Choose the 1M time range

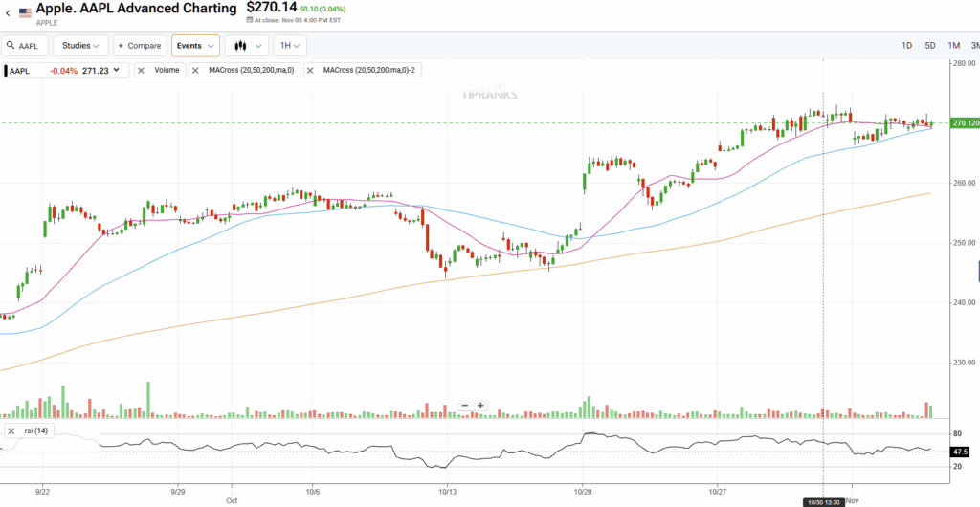point(953,46)
